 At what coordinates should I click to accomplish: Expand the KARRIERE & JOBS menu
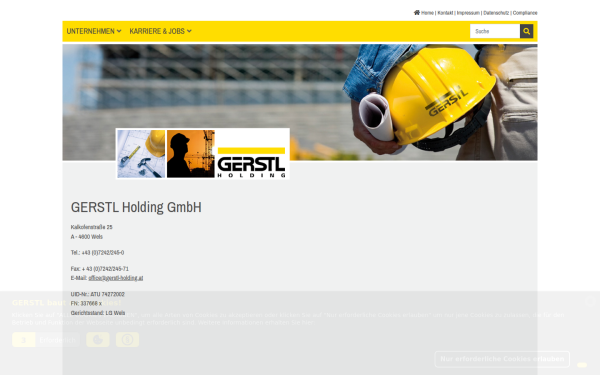160,31
